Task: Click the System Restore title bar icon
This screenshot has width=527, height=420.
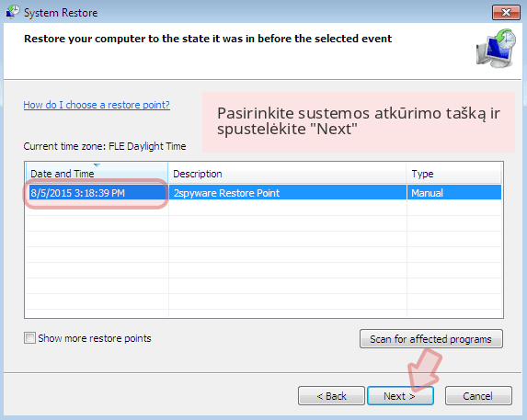Action: (13, 12)
